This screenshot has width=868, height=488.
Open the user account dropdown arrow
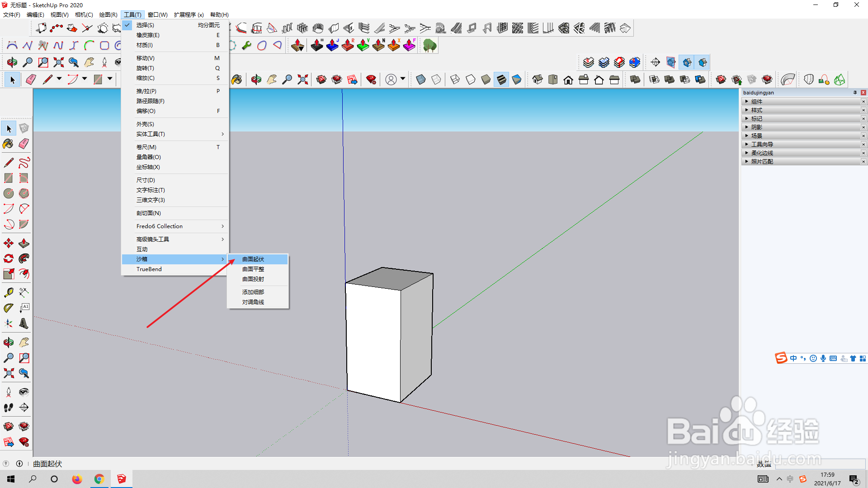[402, 79]
